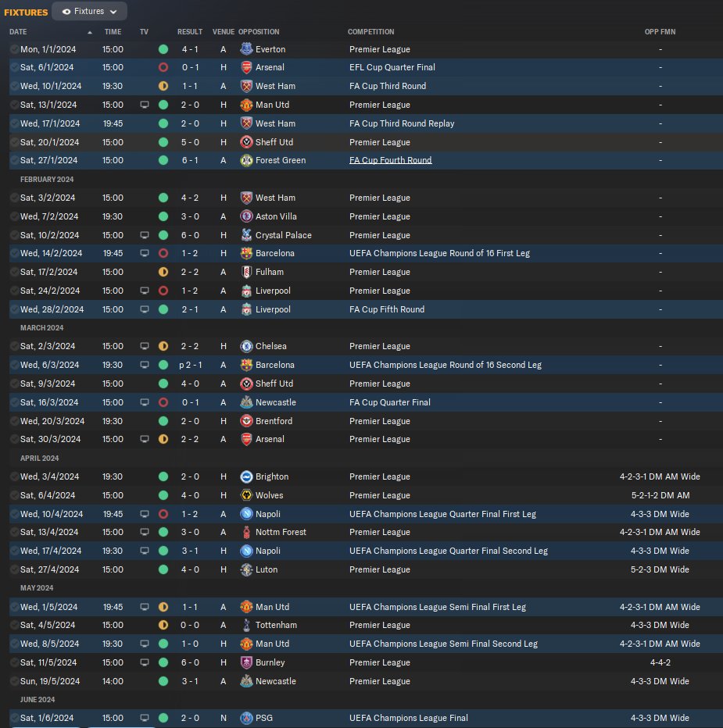The image size is (723, 728).
Task: Click the TV icon for Crystal Palace match
Action: click(145, 235)
